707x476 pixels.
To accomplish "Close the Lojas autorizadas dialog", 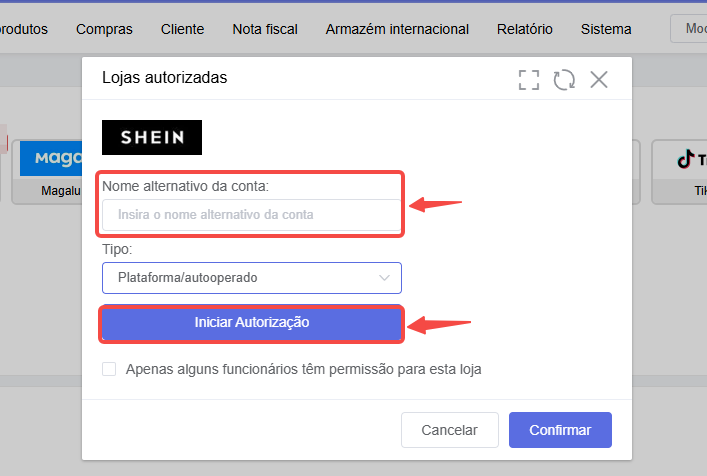I will click(x=599, y=80).
